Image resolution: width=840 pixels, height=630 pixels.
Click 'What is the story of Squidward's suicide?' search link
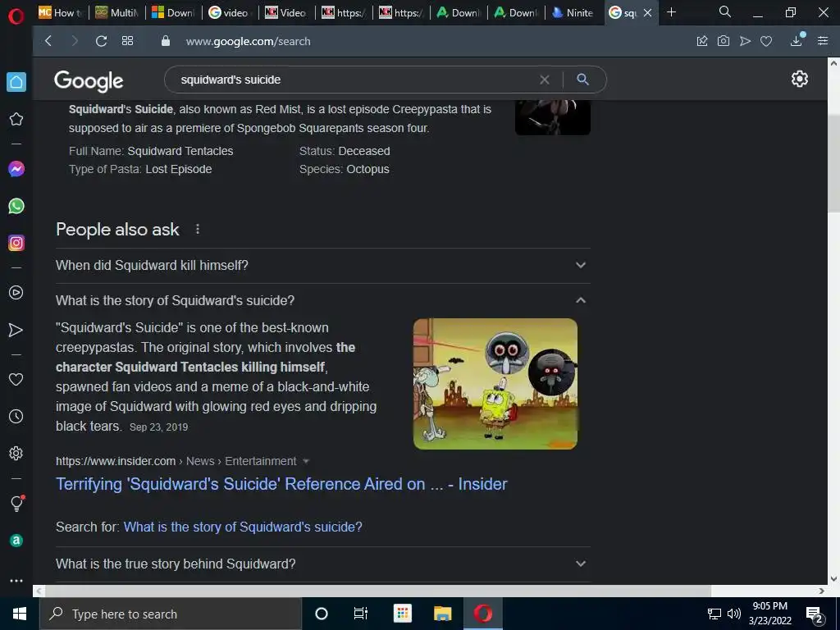(x=243, y=527)
